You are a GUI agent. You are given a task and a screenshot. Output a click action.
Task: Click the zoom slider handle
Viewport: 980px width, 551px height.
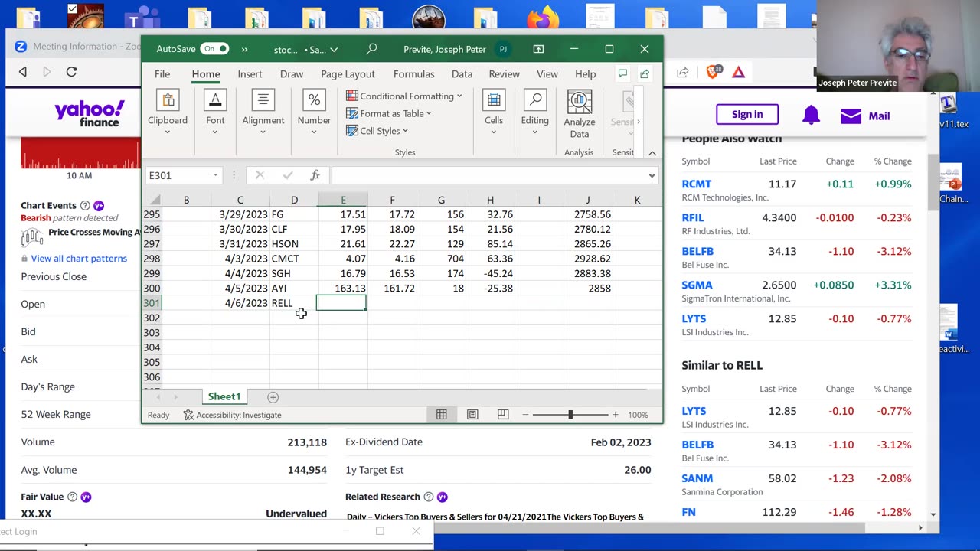click(x=570, y=414)
